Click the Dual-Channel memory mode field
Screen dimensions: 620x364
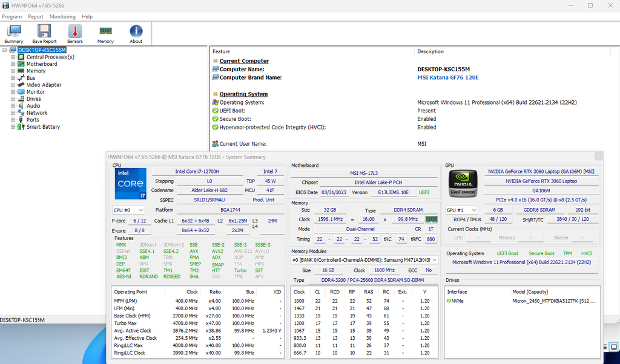coord(360,229)
